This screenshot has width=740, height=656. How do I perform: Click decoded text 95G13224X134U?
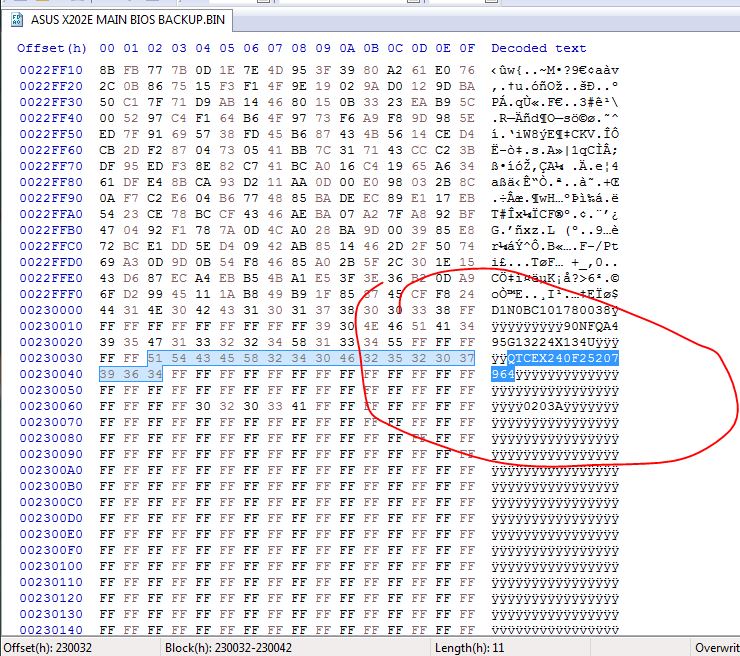coord(543,342)
